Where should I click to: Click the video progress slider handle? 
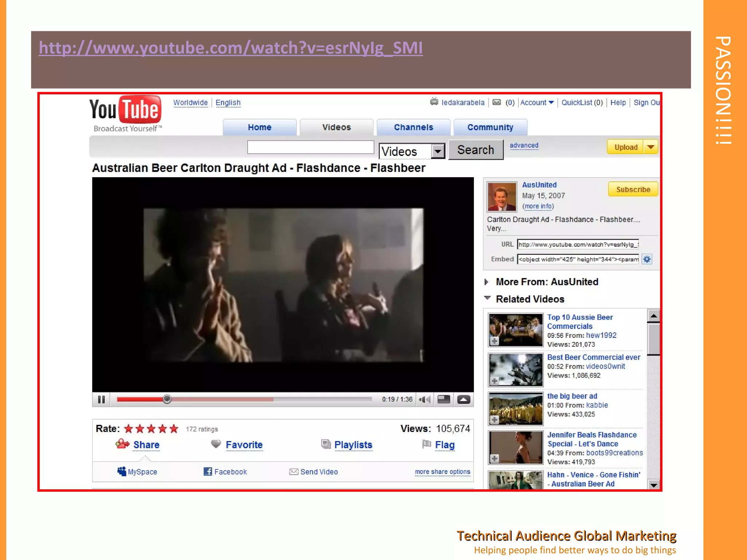(167, 399)
